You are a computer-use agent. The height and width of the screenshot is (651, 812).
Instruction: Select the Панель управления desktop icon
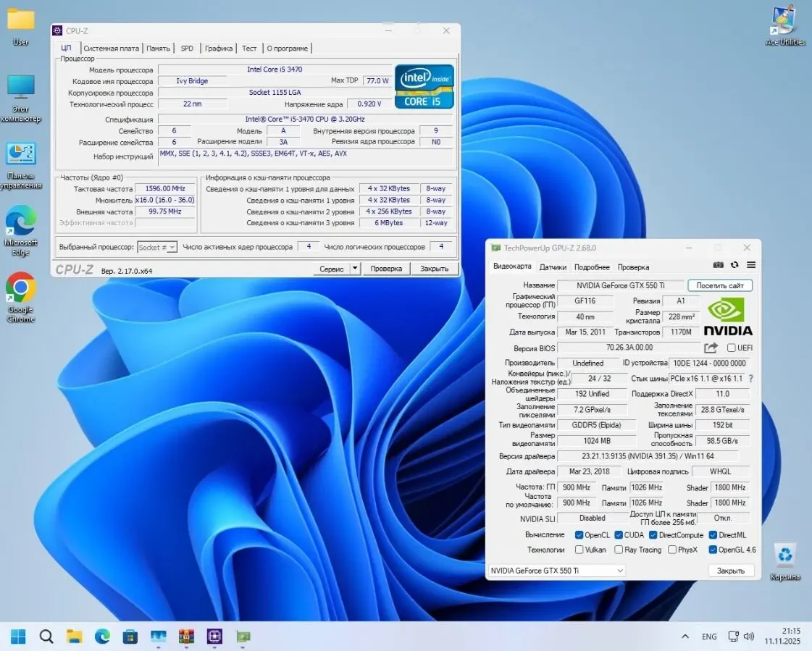21,166
